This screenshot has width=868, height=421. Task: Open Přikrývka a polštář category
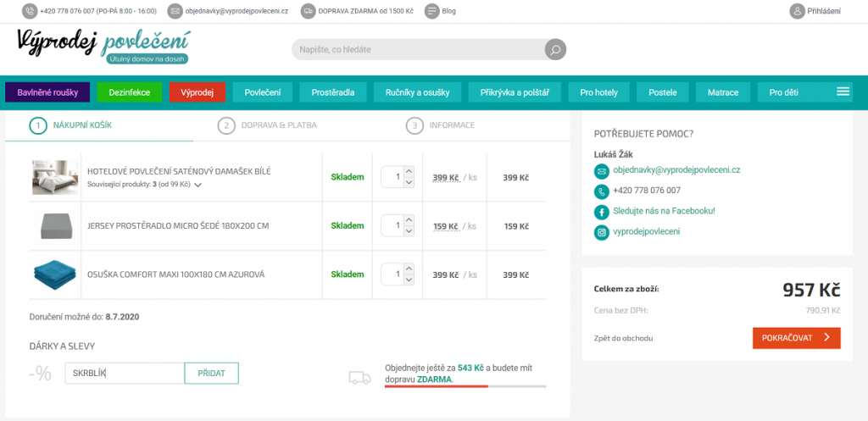[515, 92]
